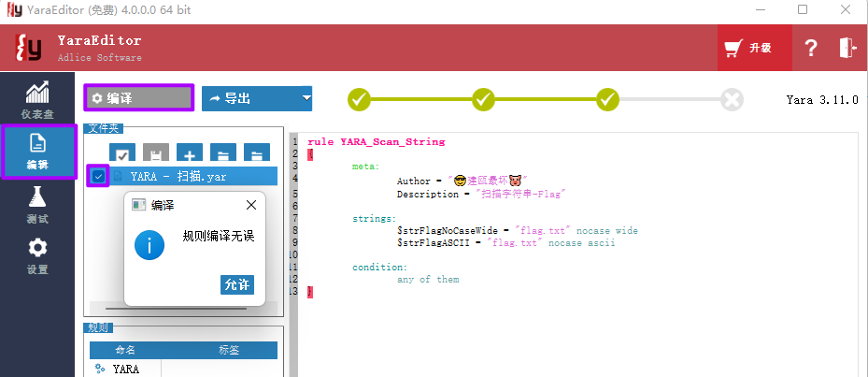Click the last folder icon in folder toolbar

(x=257, y=153)
